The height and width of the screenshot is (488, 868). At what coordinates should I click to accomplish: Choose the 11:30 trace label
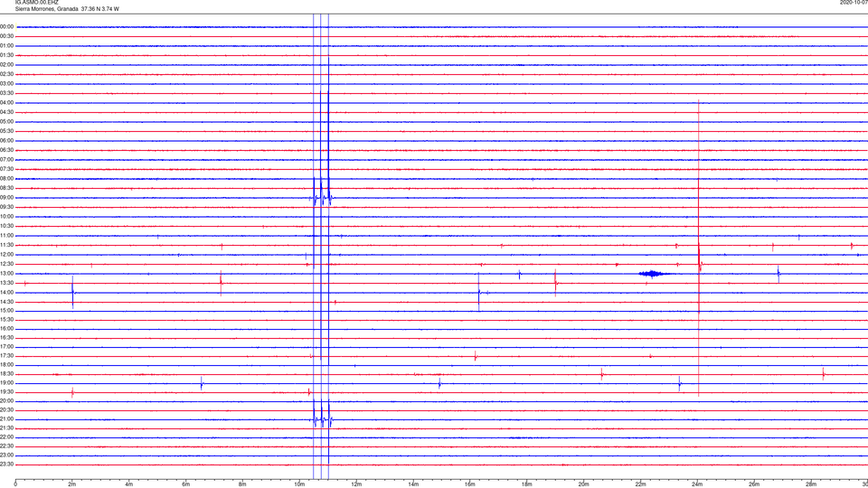coord(6,245)
